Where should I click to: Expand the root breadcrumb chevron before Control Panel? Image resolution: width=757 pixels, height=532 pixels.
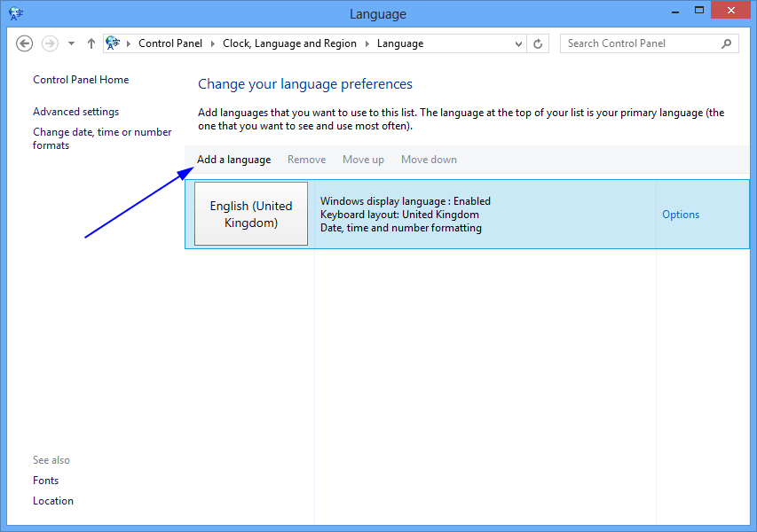coord(129,43)
